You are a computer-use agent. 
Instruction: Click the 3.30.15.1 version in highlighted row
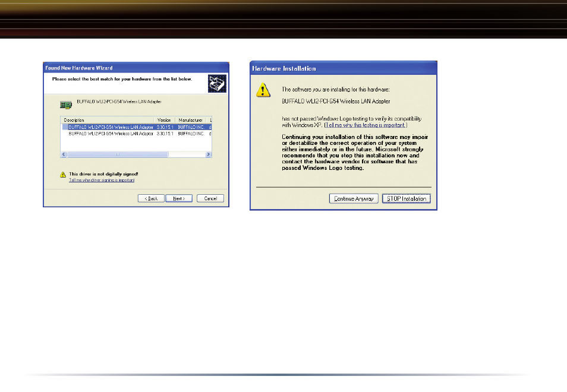[x=165, y=127]
